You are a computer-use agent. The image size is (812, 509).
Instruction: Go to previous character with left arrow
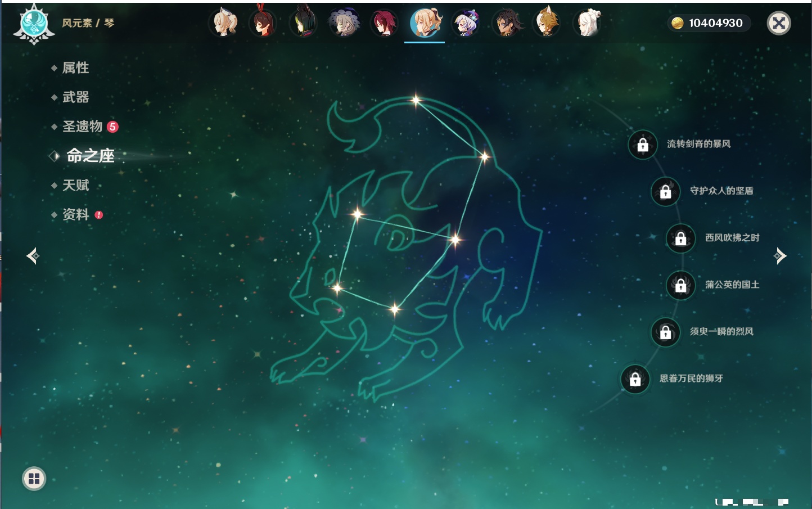[33, 256]
